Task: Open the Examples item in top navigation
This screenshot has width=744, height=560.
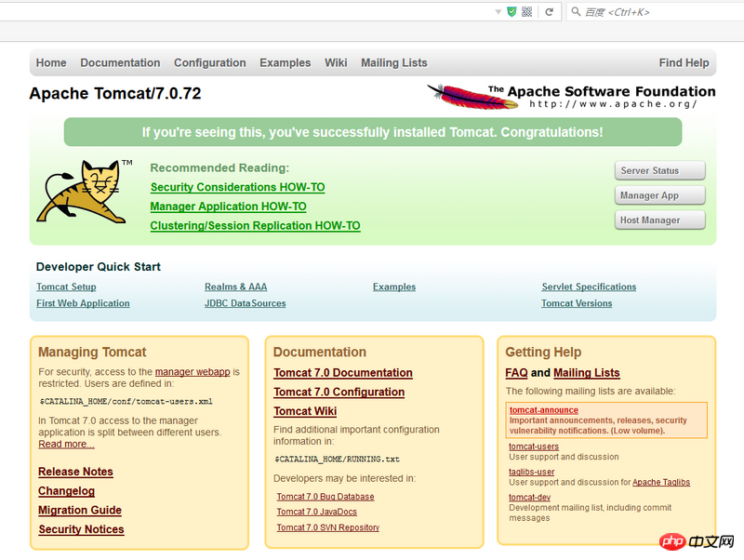Action: [286, 62]
